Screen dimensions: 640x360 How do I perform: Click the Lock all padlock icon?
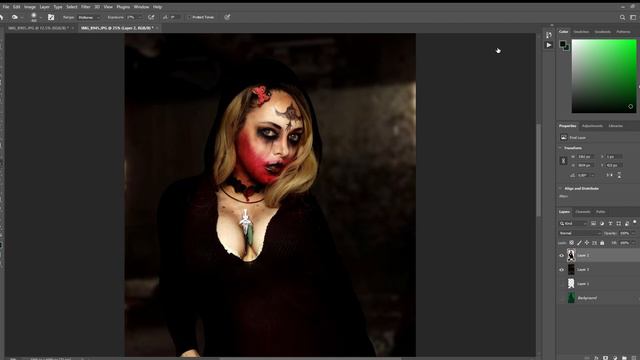coord(602,243)
